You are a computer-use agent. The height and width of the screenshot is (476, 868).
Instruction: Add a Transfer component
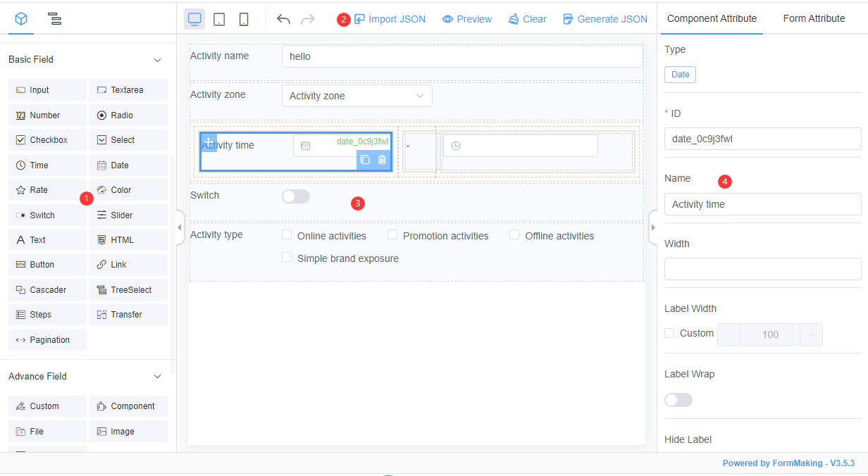coord(128,315)
